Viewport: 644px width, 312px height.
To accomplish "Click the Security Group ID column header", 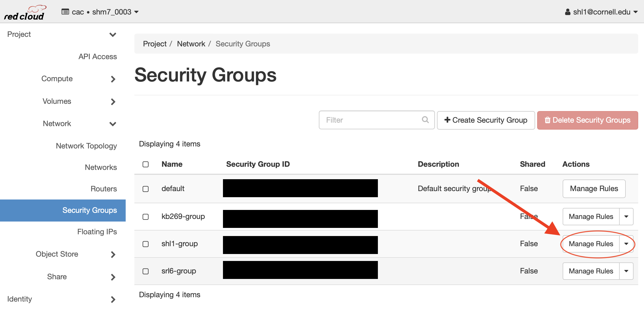I will [258, 164].
